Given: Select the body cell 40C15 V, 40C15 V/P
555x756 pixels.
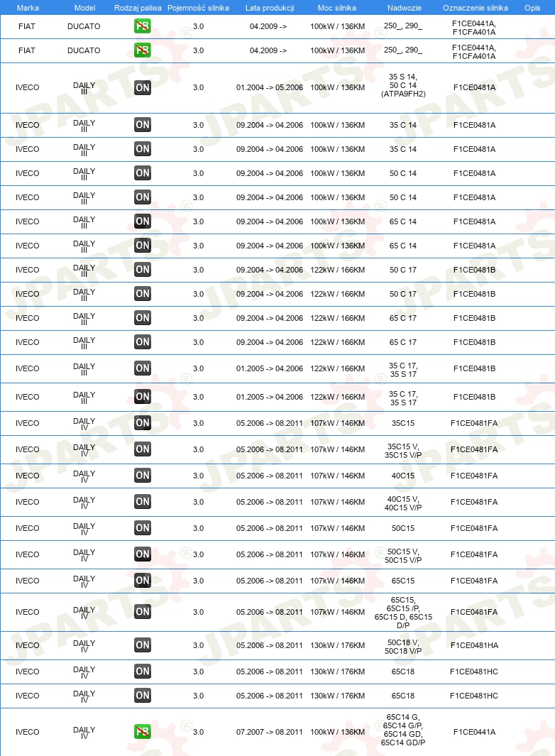Looking at the screenshot, I should [x=403, y=503].
